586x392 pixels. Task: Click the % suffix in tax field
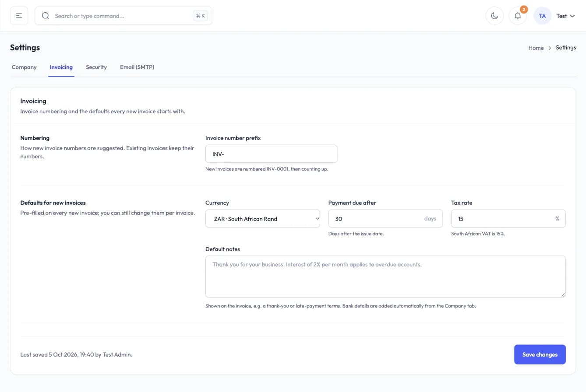click(x=557, y=219)
